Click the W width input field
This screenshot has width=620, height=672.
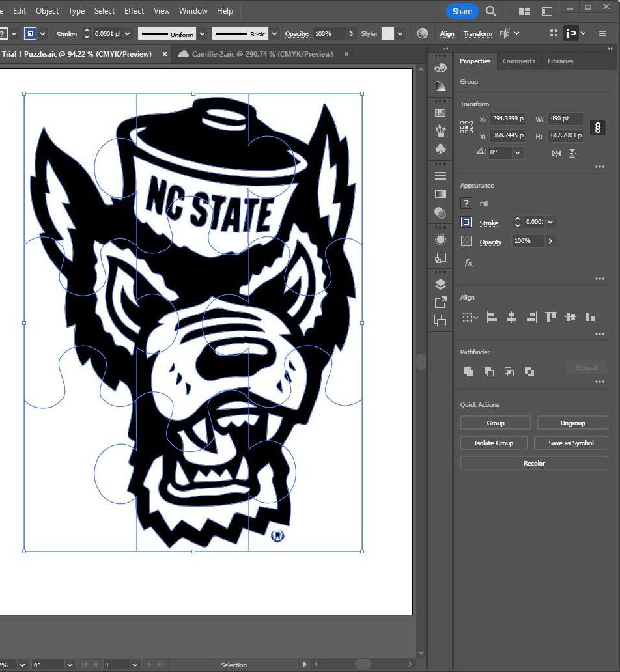[x=565, y=119]
